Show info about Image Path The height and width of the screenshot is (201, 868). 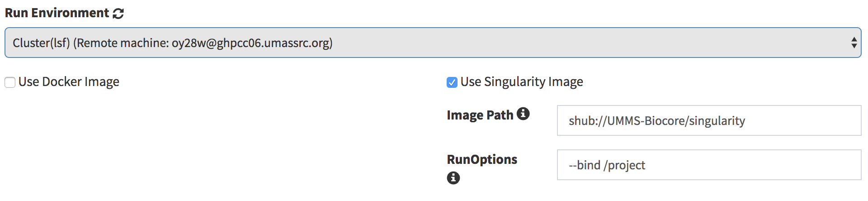click(x=523, y=114)
